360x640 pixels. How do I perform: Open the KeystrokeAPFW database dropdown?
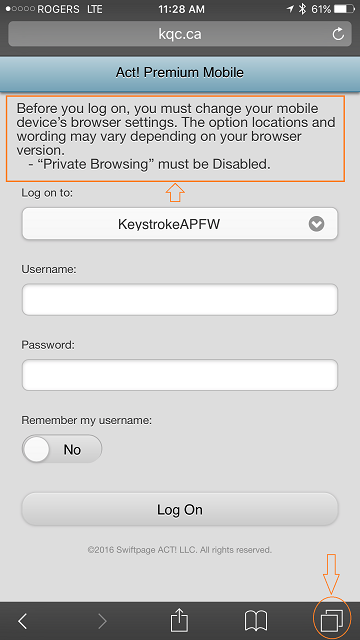tap(180, 224)
